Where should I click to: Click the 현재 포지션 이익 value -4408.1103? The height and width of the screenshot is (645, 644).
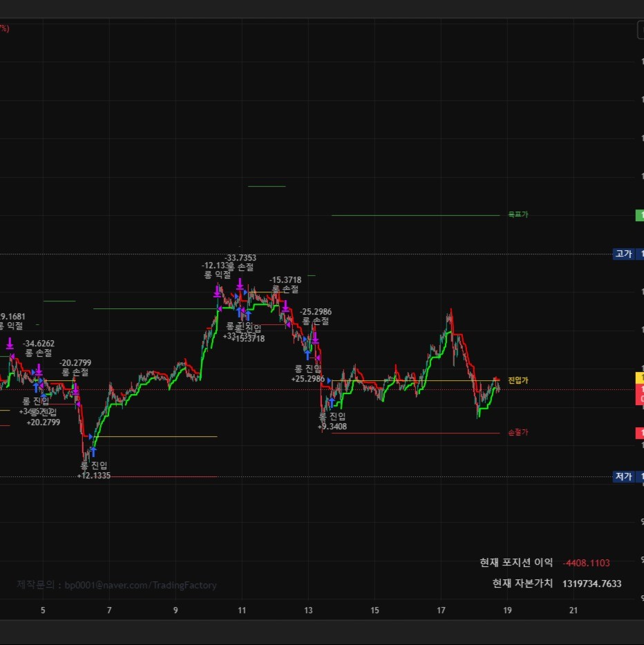586,563
